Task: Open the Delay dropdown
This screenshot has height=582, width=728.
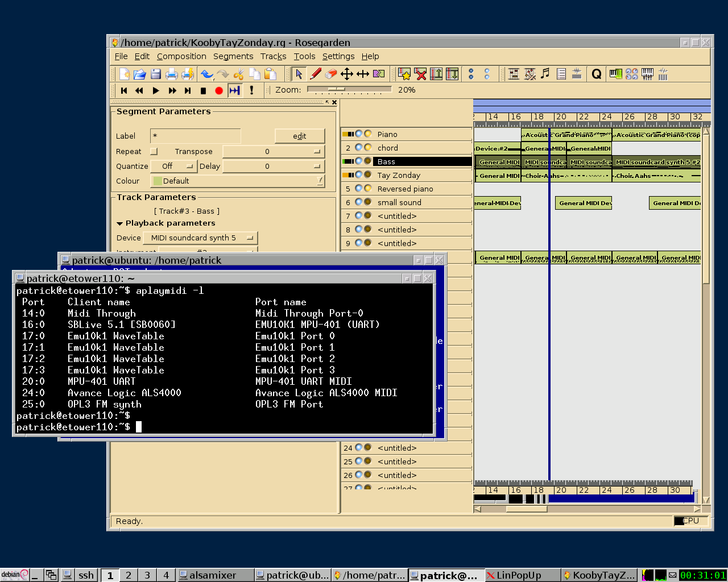Action: pyautogui.click(x=273, y=166)
